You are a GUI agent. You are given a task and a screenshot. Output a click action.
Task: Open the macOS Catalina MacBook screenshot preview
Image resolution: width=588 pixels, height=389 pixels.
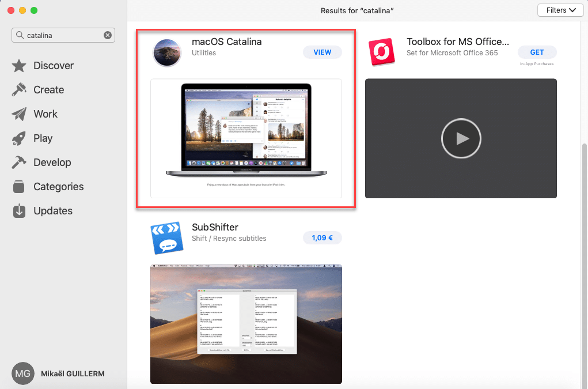point(246,138)
